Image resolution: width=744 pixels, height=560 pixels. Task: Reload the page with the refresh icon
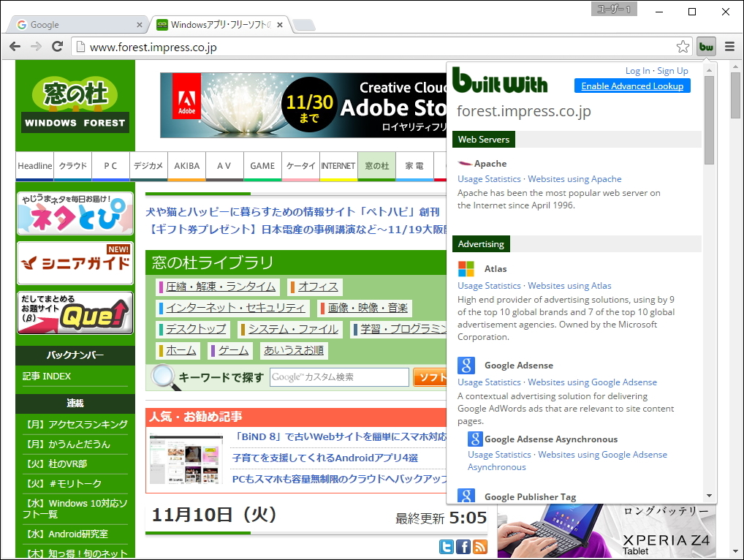[58, 45]
